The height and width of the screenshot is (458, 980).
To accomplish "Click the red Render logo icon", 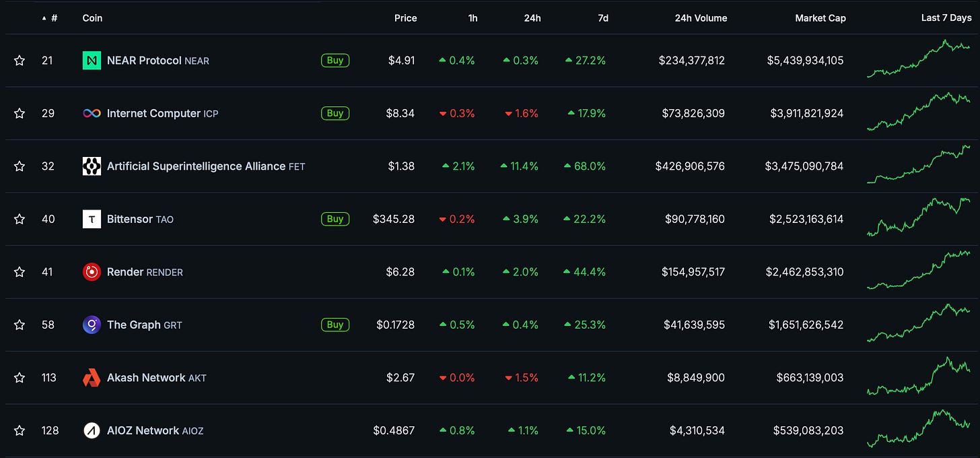I will pos(92,272).
